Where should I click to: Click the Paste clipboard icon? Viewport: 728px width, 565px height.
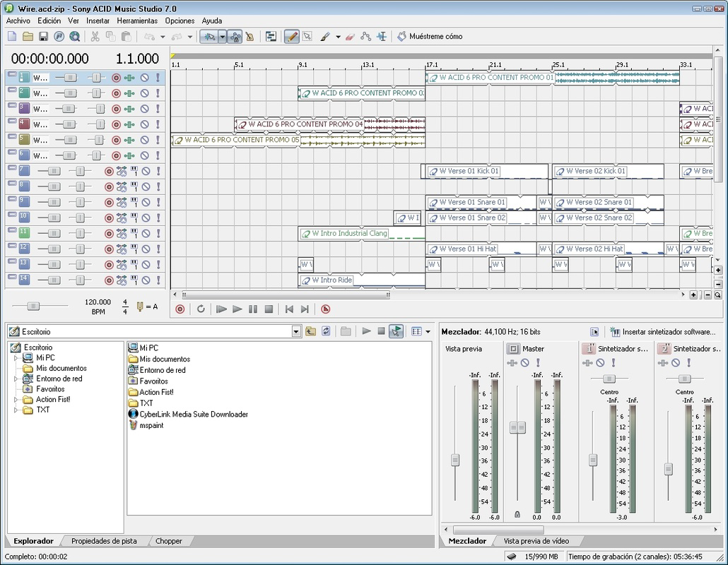tap(126, 36)
